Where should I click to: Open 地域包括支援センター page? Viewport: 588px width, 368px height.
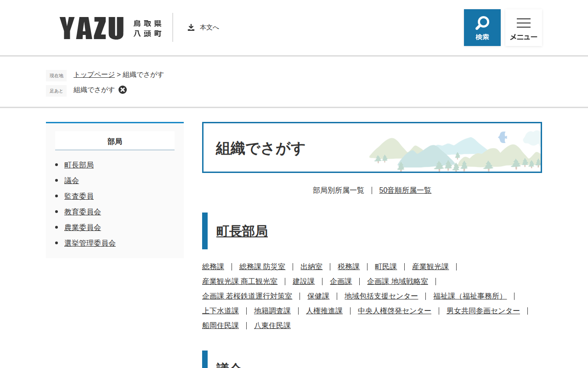point(381,296)
